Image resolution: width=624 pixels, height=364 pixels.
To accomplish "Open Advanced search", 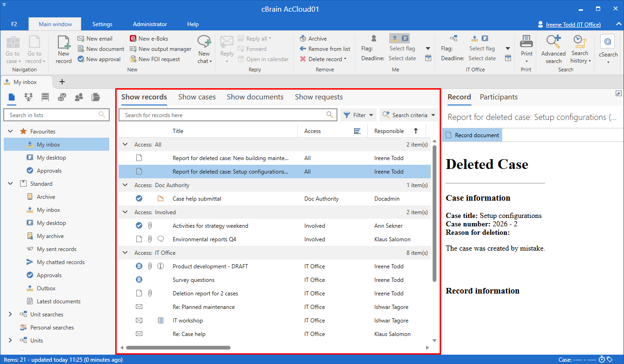I will 554,49.
